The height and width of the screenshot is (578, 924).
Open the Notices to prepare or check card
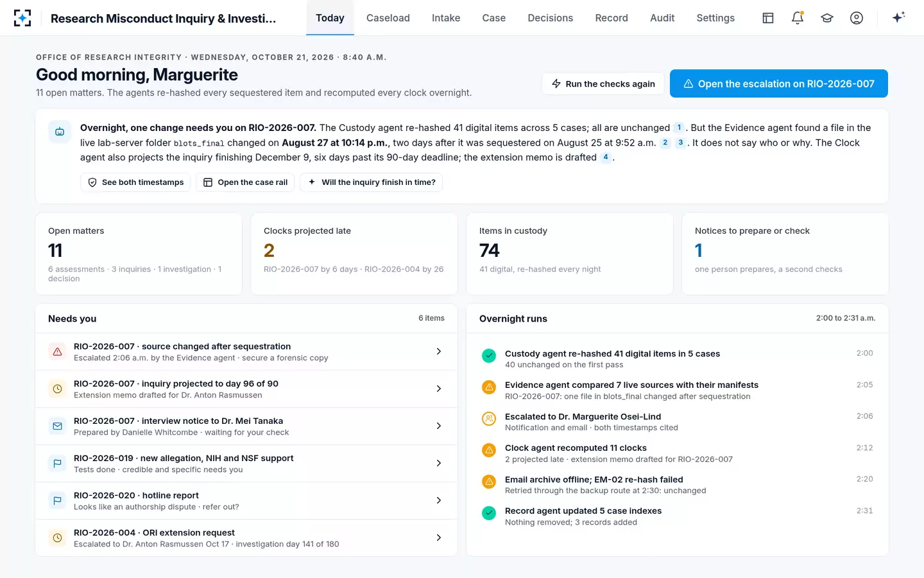785,254
